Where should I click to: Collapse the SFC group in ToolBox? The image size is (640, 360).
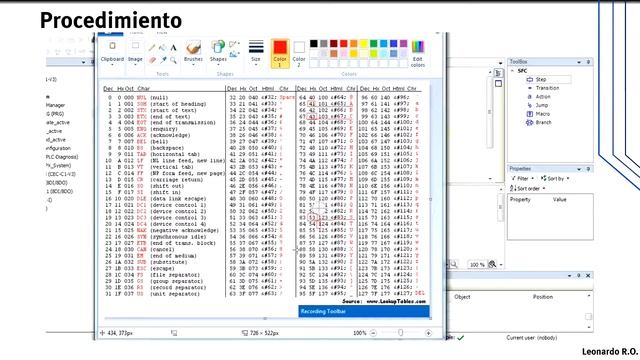(x=513, y=71)
